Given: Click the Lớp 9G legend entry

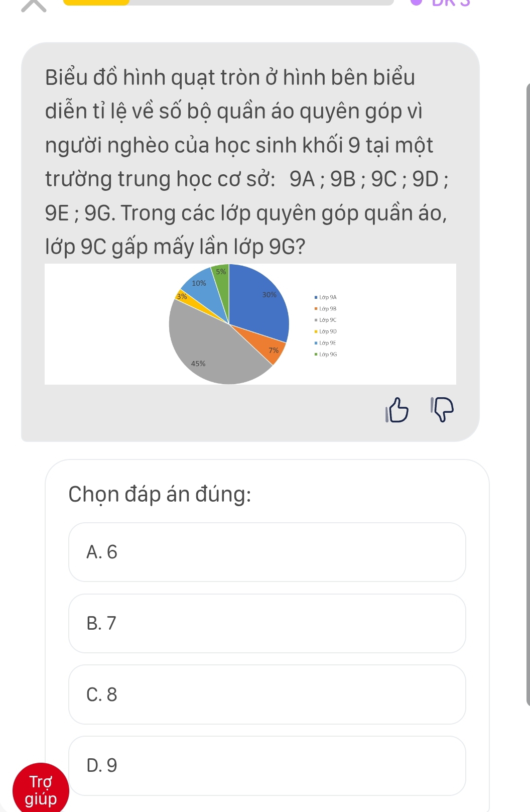Looking at the screenshot, I should click(326, 355).
